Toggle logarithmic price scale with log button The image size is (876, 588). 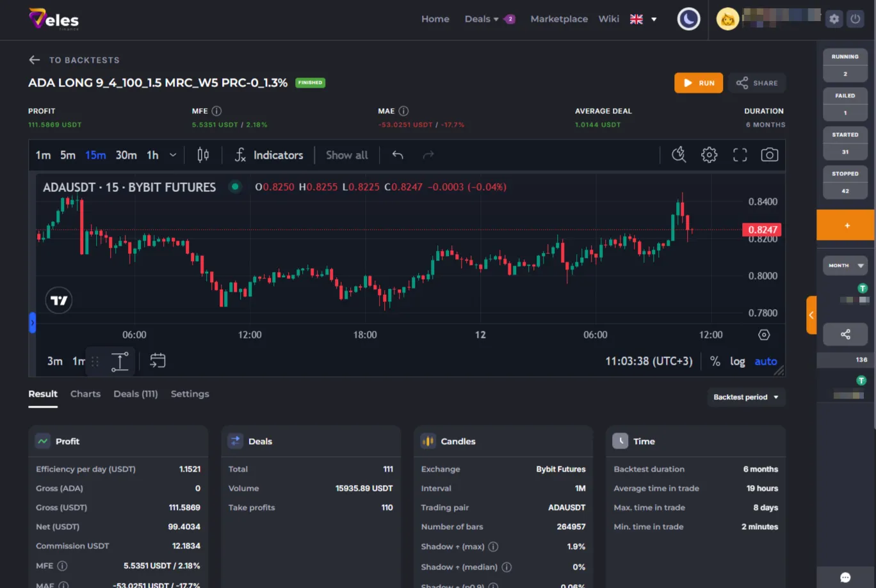[737, 361]
